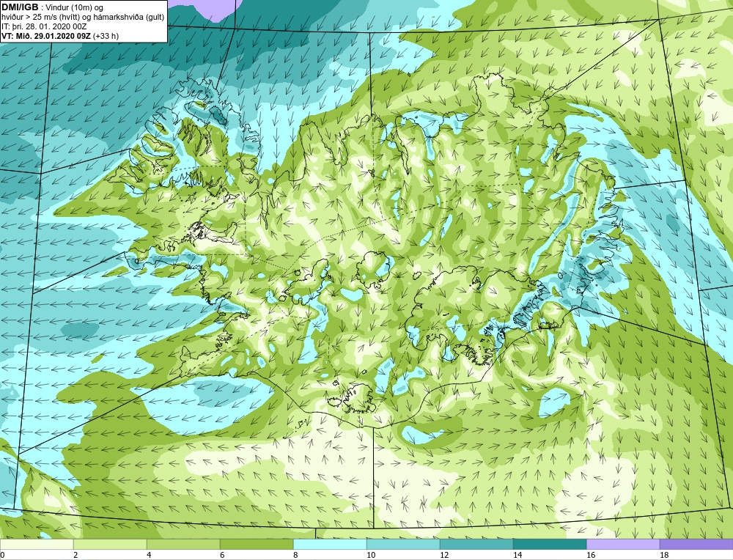Click the 10–12 m/s turquoise legend swatch

pyautogui.click(x=403, y=544)
